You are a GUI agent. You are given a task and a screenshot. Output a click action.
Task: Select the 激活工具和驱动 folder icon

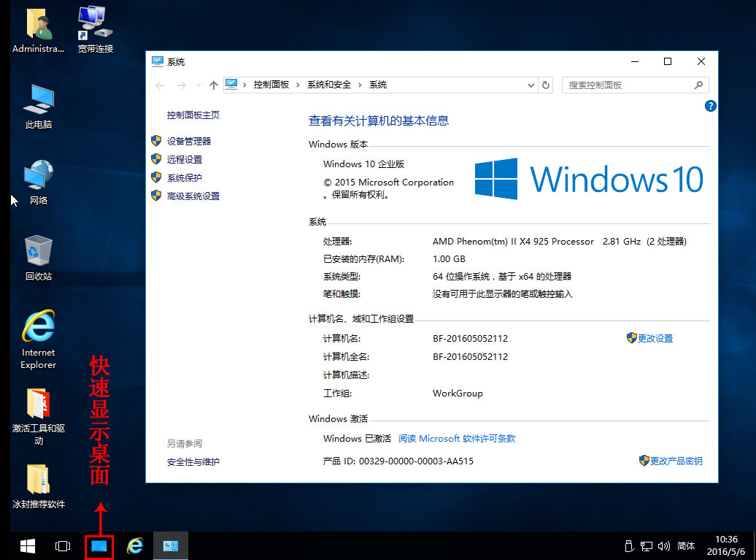39,417
